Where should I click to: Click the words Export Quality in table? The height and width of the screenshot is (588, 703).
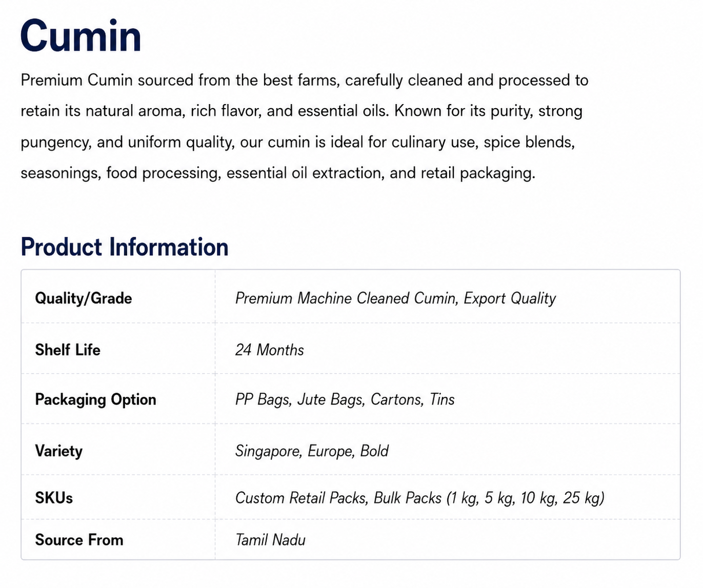510,298
